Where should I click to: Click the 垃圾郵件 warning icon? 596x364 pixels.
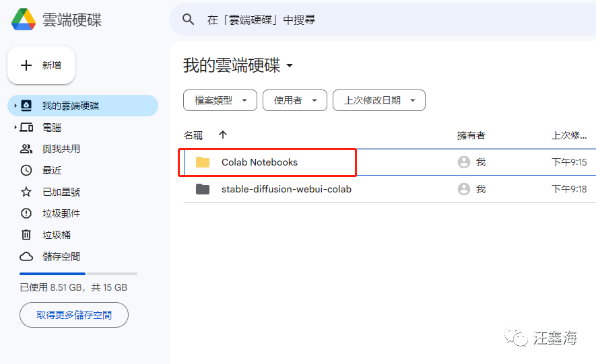click(x=26, y=213)
